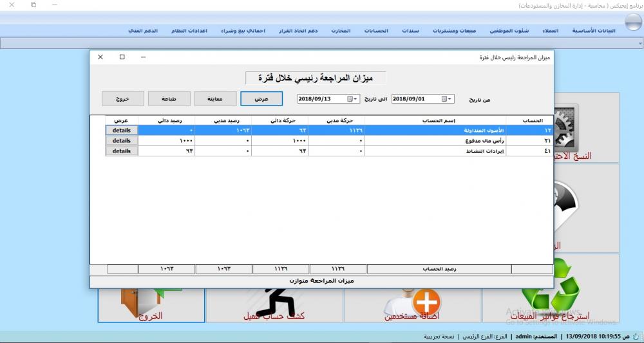Select the إيرادات النشاط account name cell
This screenshot has height=343, width=644.
coord(435,151)
